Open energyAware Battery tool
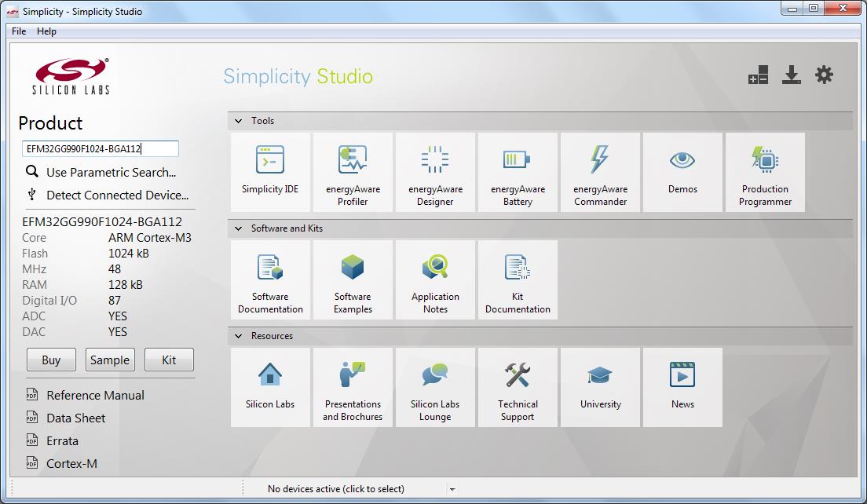This screenshot has width=867, height=504. pyautogui.click(x=518, y=171)
